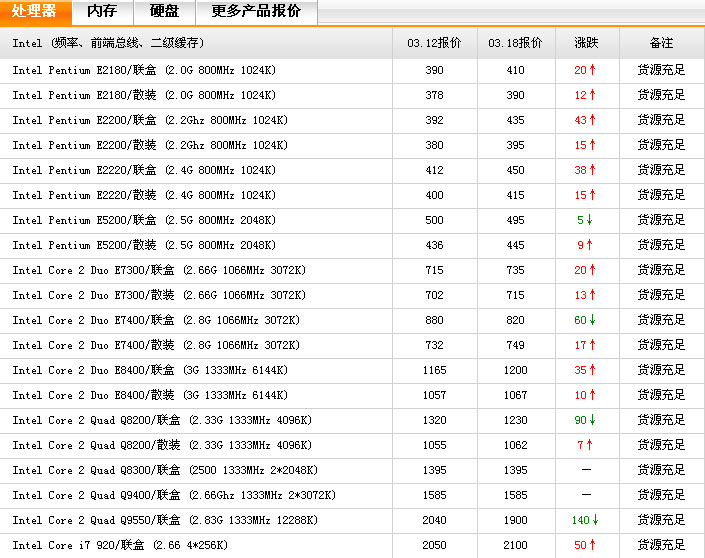Click the 03.12 price 1165 for E8400/联盒
705x558 pixels.
click(x=434, y=371)
